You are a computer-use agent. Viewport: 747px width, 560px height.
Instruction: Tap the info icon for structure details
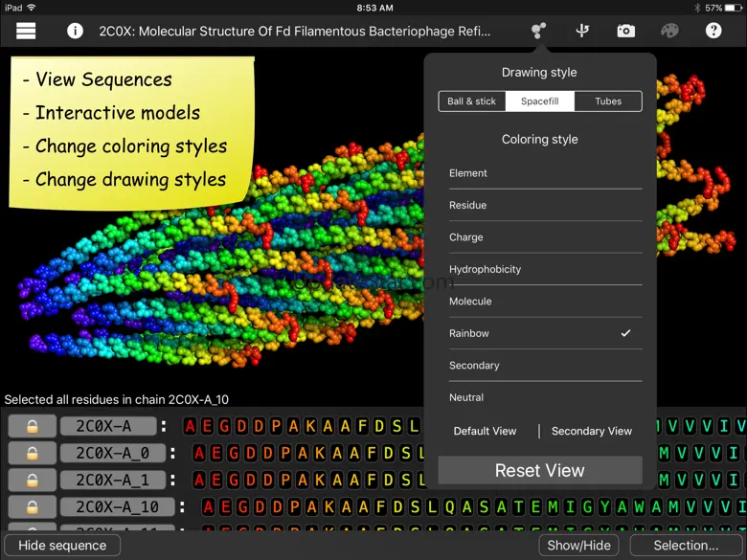(x=75, y=31)
